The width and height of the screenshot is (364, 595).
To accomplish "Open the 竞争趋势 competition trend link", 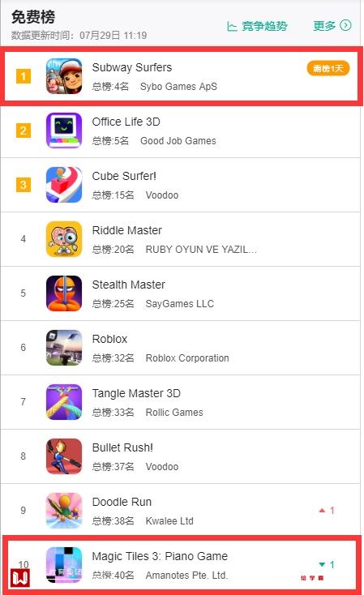I will click(x=257, y=26).
